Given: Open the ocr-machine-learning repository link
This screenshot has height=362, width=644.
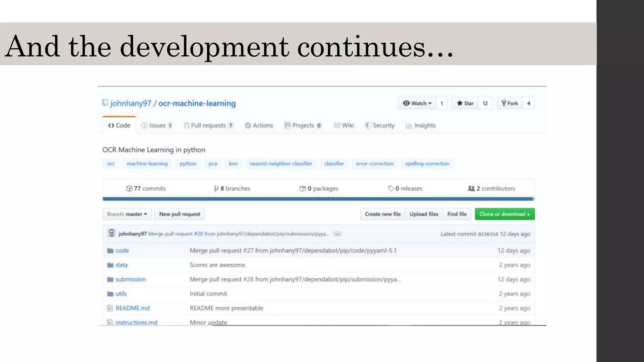Looking at the screenshot, I should pos(197,103).
